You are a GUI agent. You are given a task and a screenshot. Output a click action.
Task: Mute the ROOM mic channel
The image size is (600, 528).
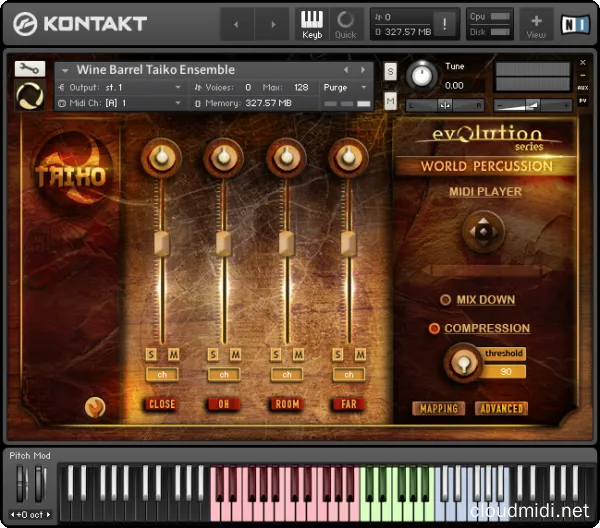point(298,355)
